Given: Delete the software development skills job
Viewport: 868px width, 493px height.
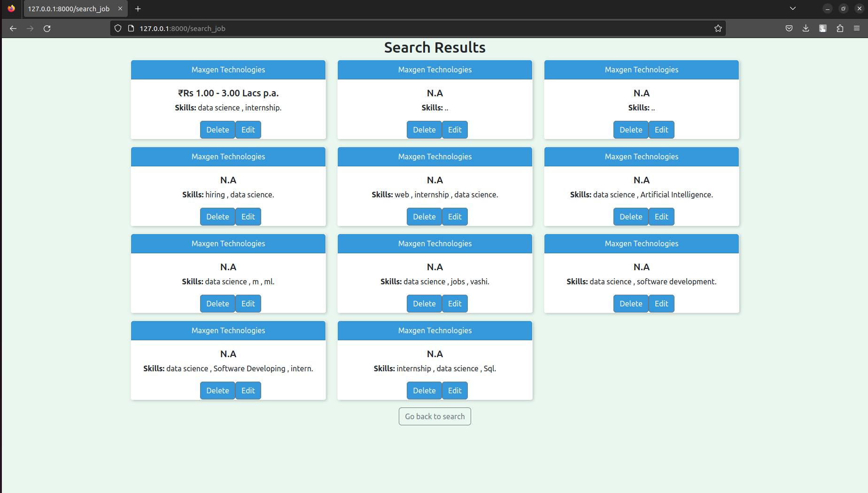Looking at the screenshot, I should [631, 304].
